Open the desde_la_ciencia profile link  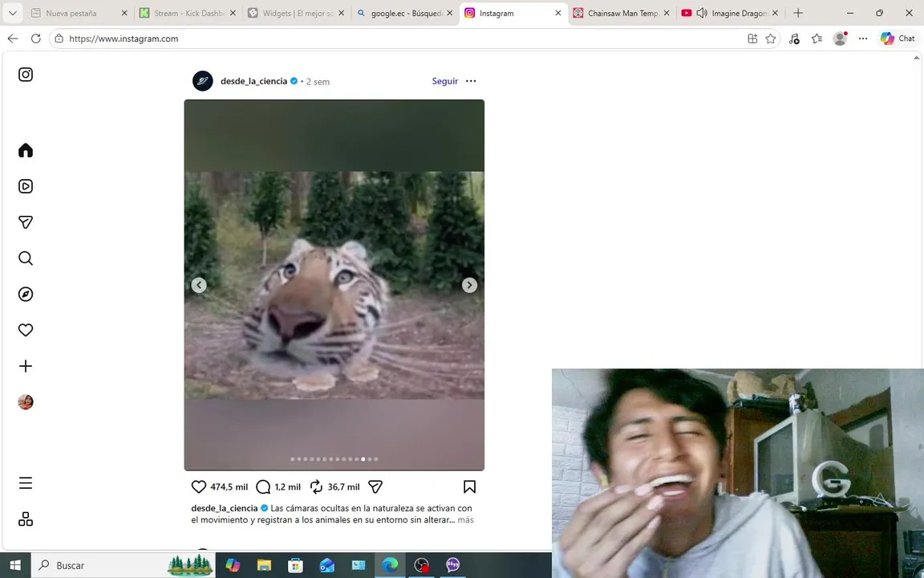tap(254, 81)
